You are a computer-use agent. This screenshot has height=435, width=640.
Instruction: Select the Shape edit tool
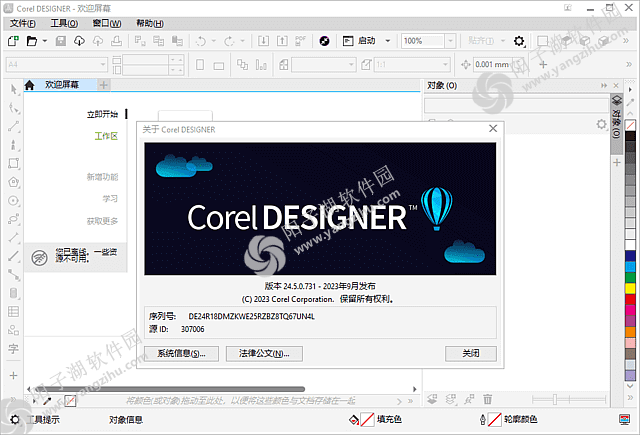point(13,108)
